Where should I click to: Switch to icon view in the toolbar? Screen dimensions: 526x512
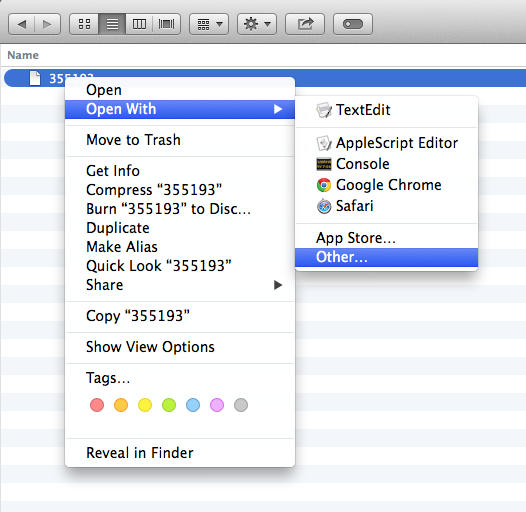(x=84, y=24)
